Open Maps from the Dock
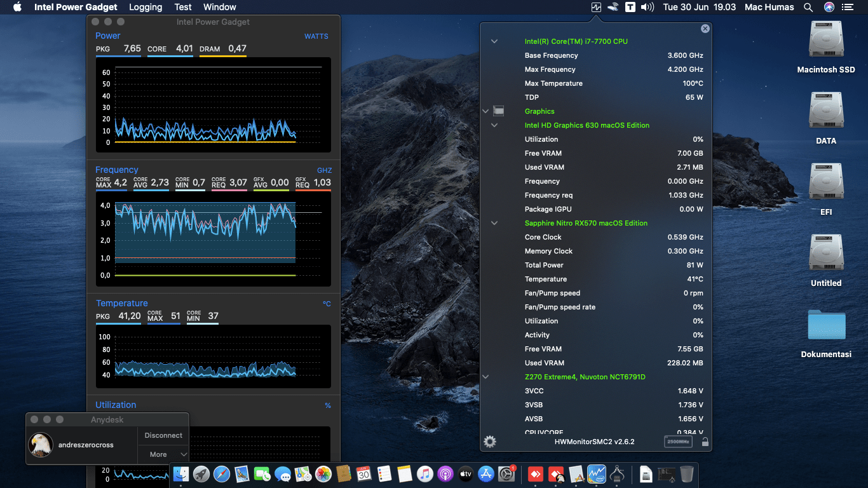Image resolution: width=868 pixels, height=488 pixels. coord(303,473)
